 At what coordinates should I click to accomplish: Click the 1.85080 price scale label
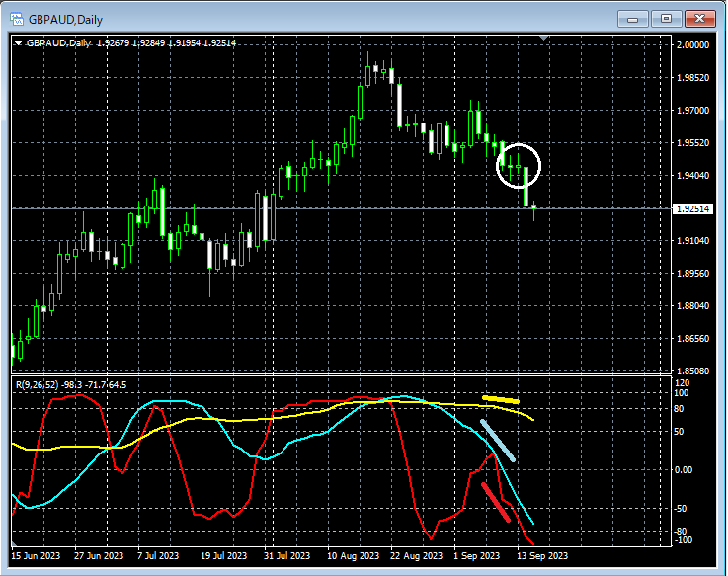point(692,371)
